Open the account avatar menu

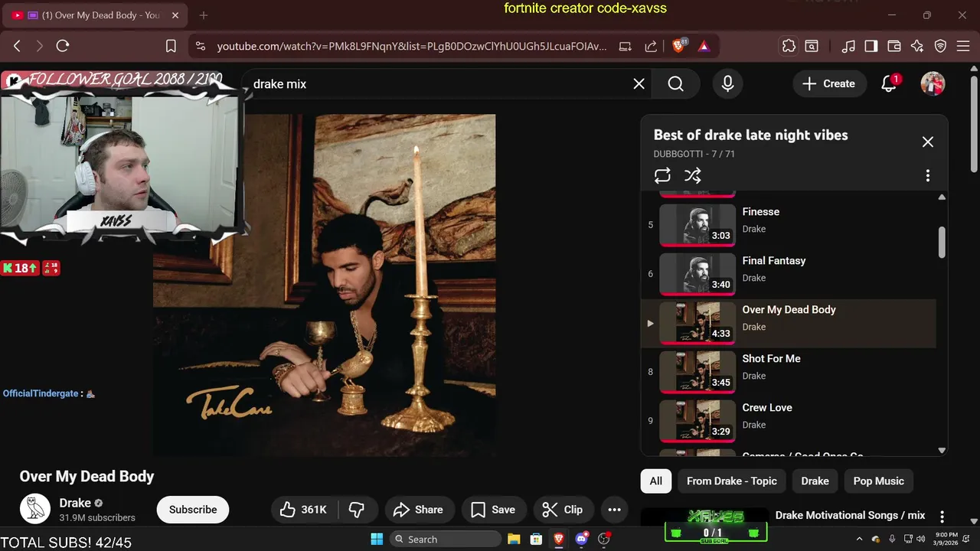click(x=933, y=83)
